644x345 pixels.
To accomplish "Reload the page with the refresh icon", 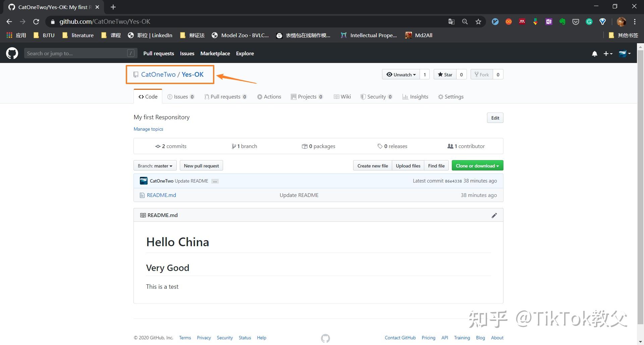I will tap(36, 21).
